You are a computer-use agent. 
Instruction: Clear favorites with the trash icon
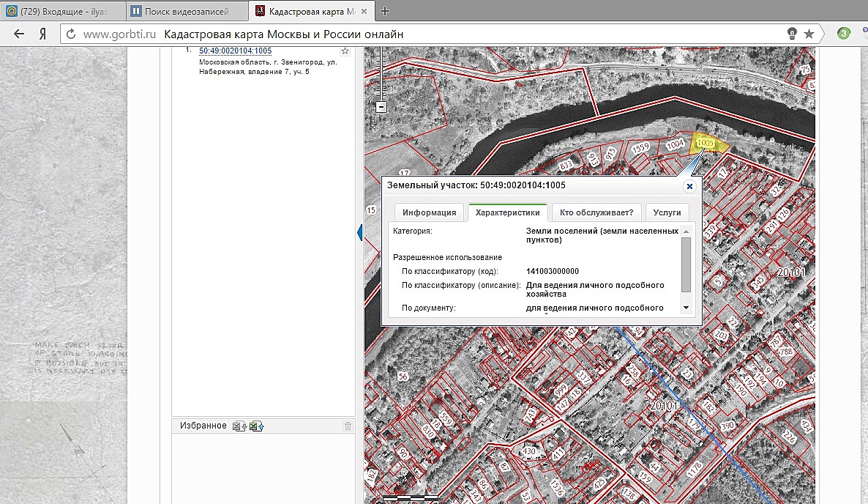(348, 426)
